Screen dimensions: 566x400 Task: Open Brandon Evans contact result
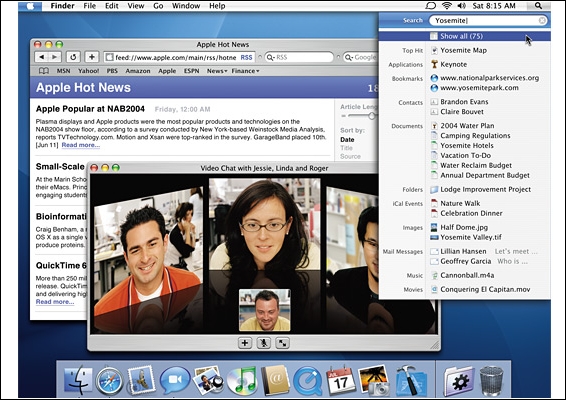point(464,102)
